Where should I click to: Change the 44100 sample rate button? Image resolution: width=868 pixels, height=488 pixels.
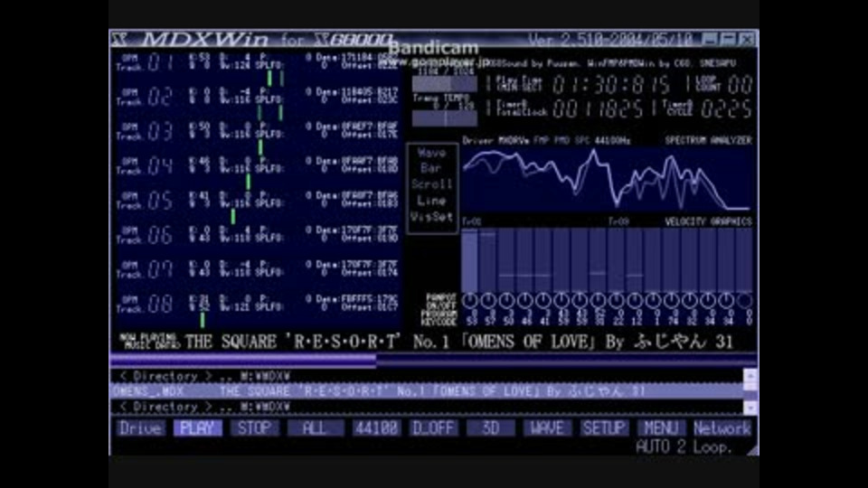[376, 427]
